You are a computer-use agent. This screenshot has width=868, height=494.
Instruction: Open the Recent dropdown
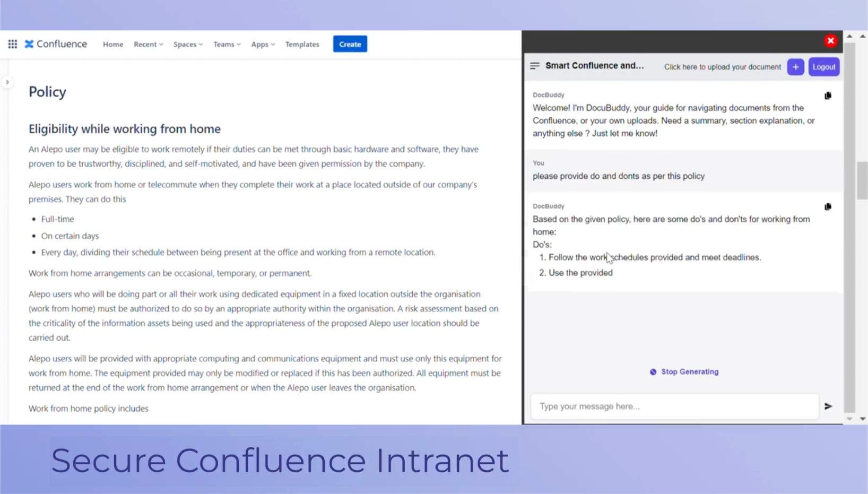tap(148, 44)
